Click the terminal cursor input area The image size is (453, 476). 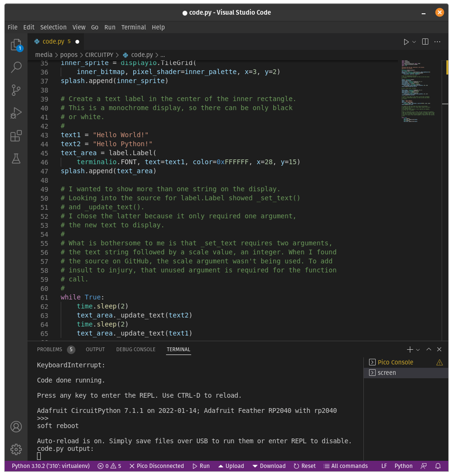tap(39, 456)
